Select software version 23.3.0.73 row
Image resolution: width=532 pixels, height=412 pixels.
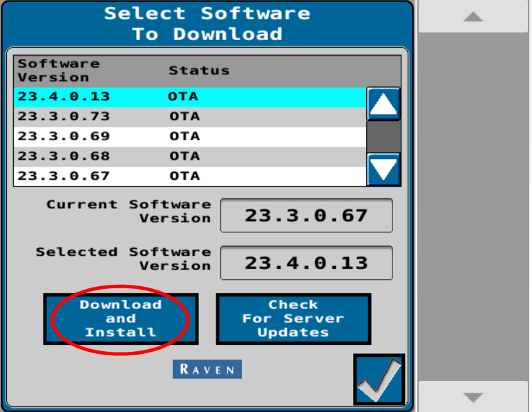point(190,117)
